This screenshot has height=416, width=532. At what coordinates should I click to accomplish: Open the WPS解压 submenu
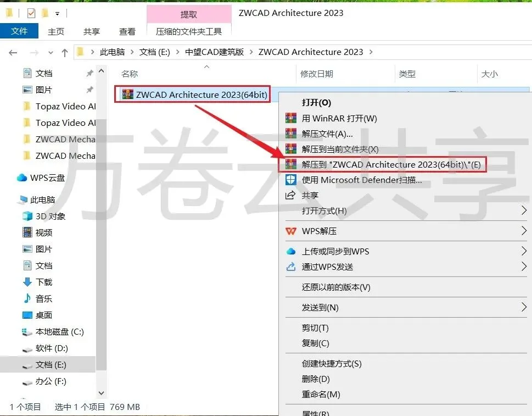point(320,231)
